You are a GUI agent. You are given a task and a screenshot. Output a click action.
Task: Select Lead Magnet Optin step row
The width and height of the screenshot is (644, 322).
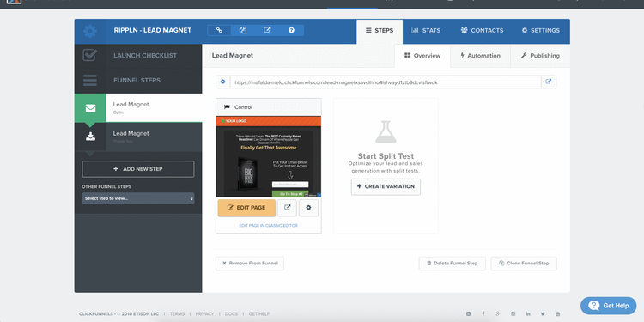pos(138,108)
